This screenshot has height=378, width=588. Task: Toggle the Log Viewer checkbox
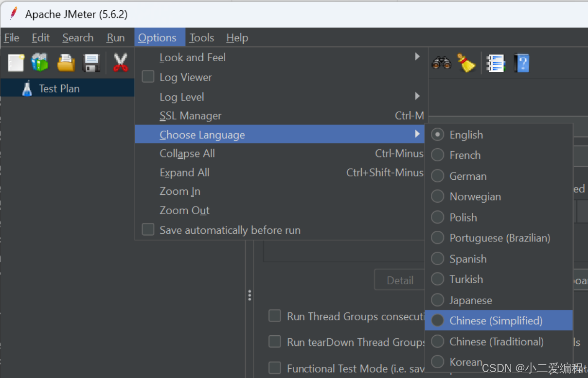[x=148, y=77]
